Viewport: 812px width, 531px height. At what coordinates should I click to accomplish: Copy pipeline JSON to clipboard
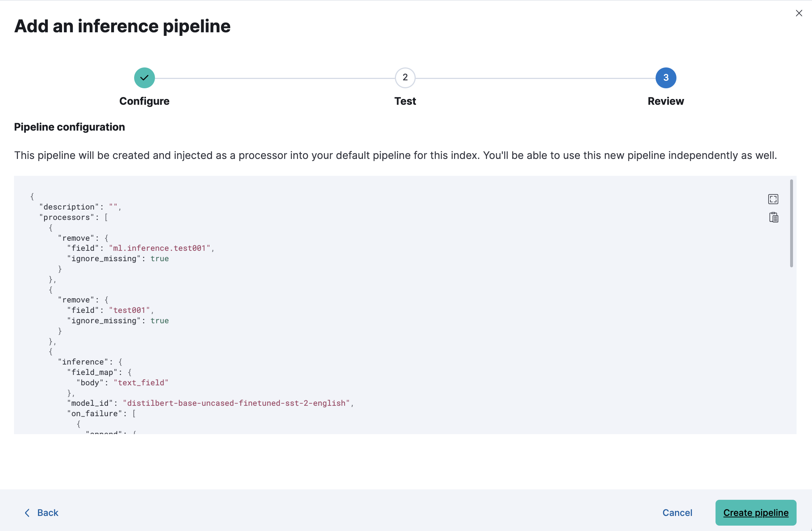click(773, 217)
